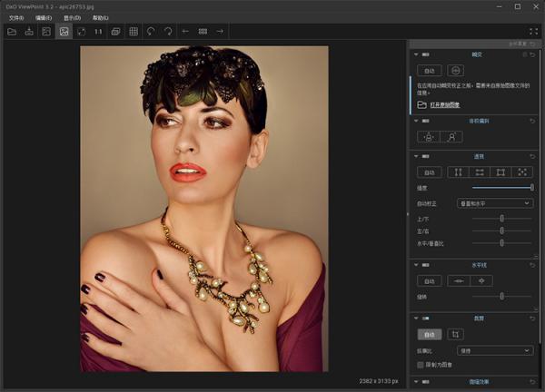The height and width of the screenshot is (392, 545).
Task: Click the 旋转 slider handle
Action: pos(501,297)
